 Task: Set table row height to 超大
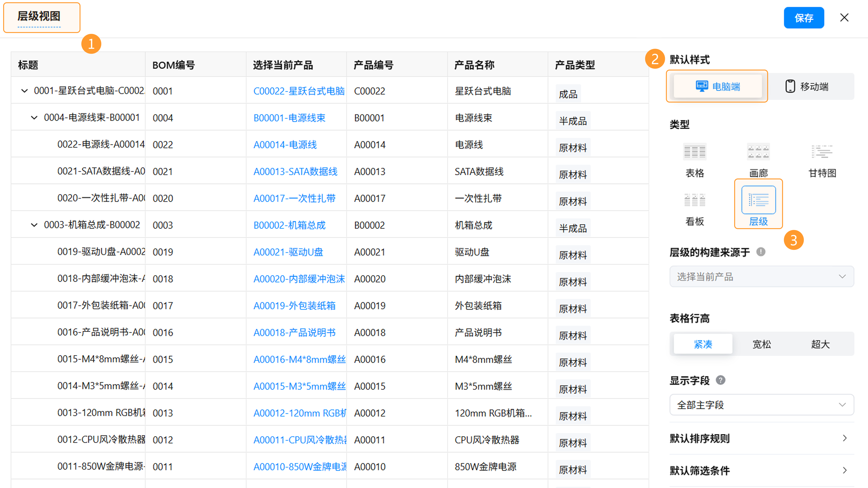[820, 344]
